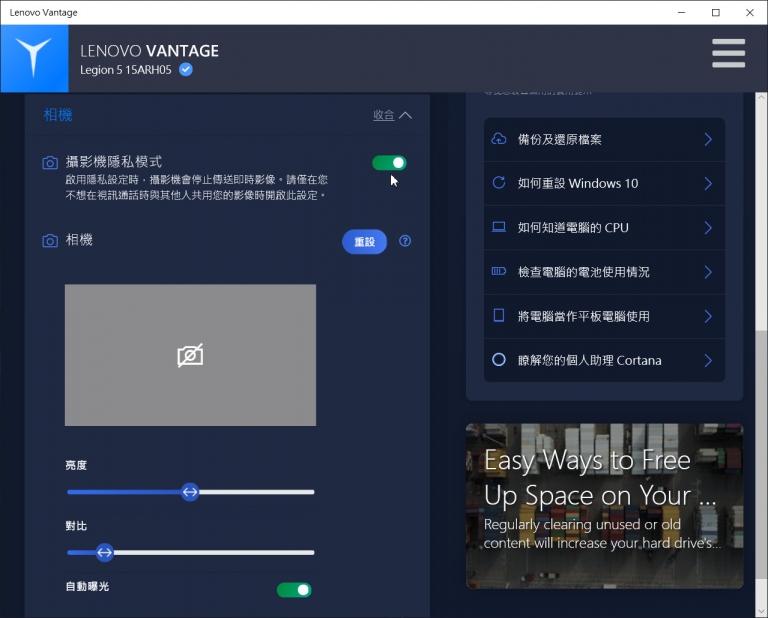Open chevron for 如何知道電腦的 CPU

pos(708,228)
